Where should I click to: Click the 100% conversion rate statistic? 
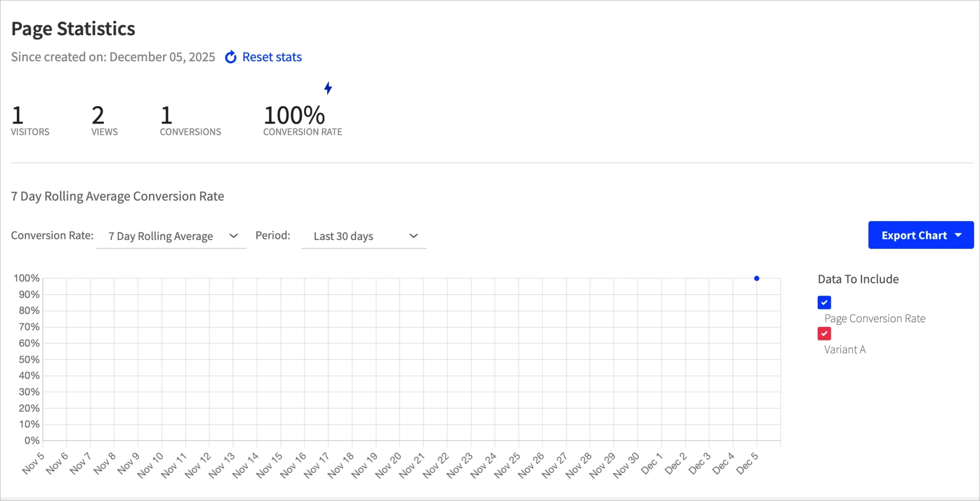[x=295, y=115]
